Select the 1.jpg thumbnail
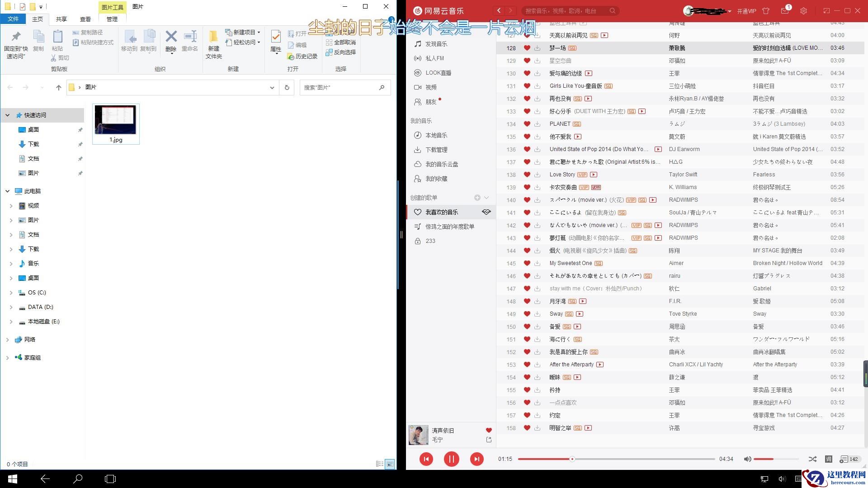The image size is (868, 488). click(115, 120)
